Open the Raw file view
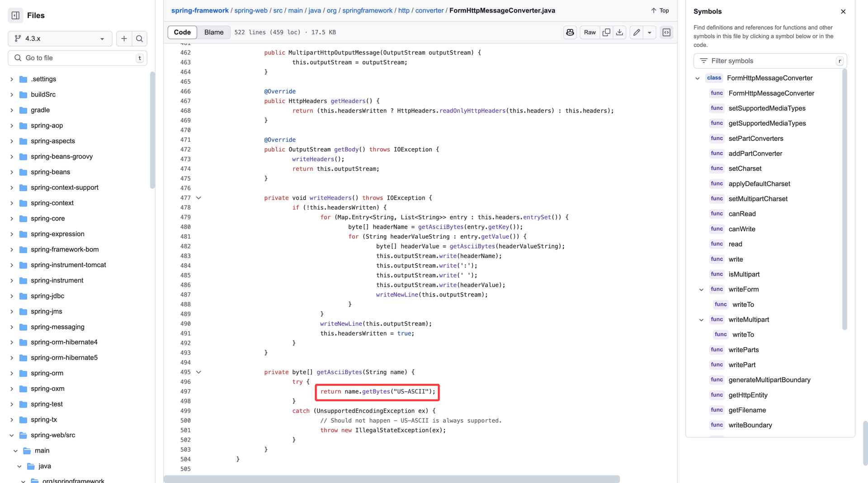Screen dimensions: 868x483 click(x=590, y=32)
